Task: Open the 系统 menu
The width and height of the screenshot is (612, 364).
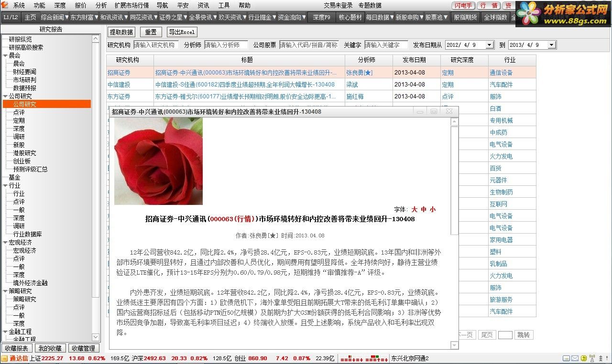Action: (x=19, y=6)
